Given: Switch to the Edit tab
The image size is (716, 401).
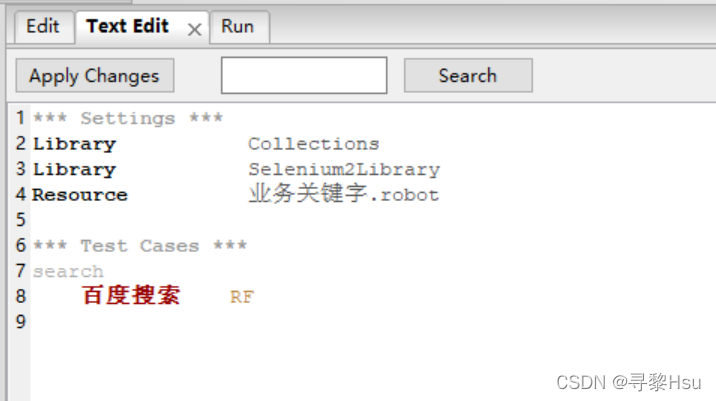Looking at the screenshot, I should tap(43, 26).
